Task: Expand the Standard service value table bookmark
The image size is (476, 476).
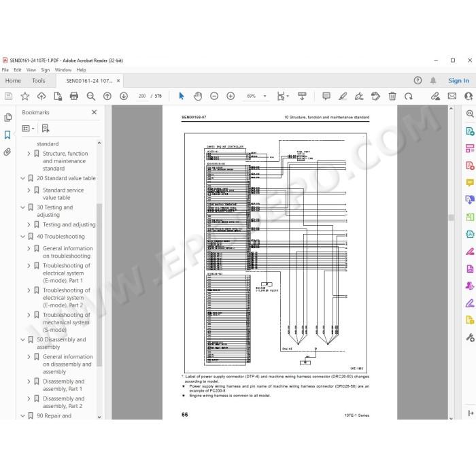Action: pos(29,190)
